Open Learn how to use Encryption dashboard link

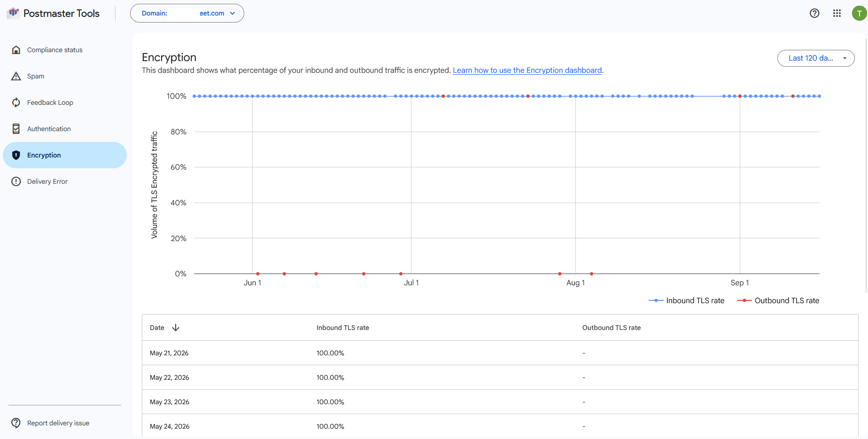click(x=527, y=70)
